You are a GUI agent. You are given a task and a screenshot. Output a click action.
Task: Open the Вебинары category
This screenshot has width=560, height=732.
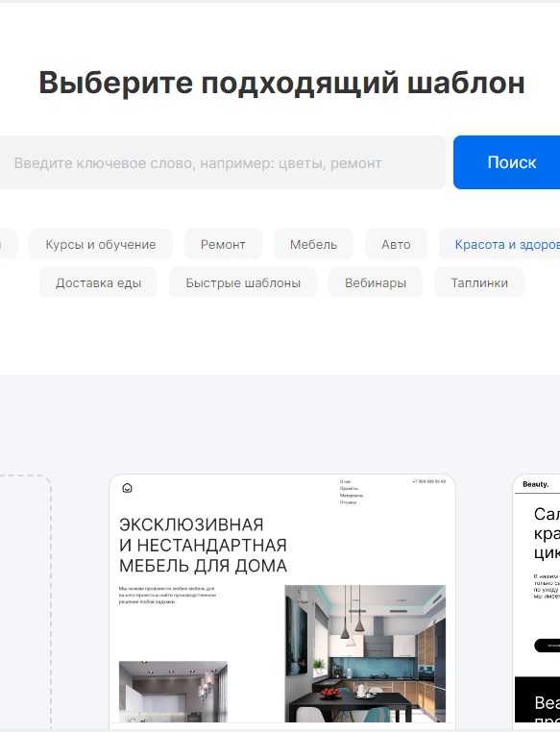click(376, 282)
